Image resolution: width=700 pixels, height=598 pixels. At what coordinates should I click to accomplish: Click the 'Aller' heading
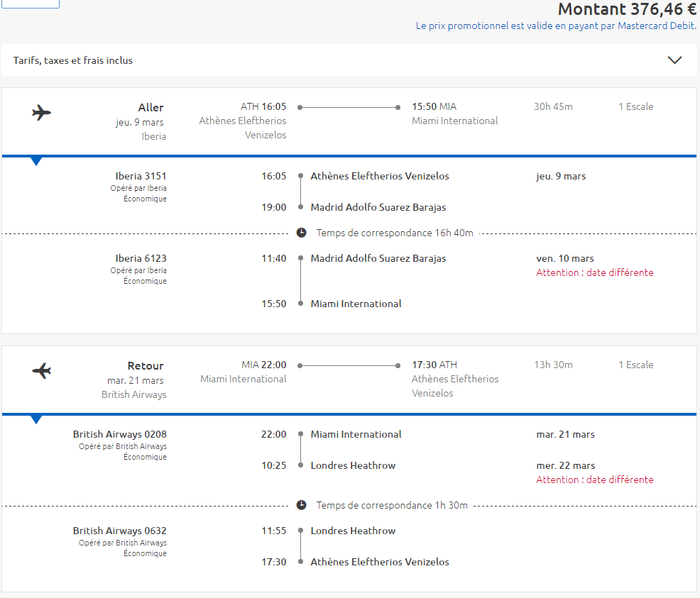click(x=151, y=108)
